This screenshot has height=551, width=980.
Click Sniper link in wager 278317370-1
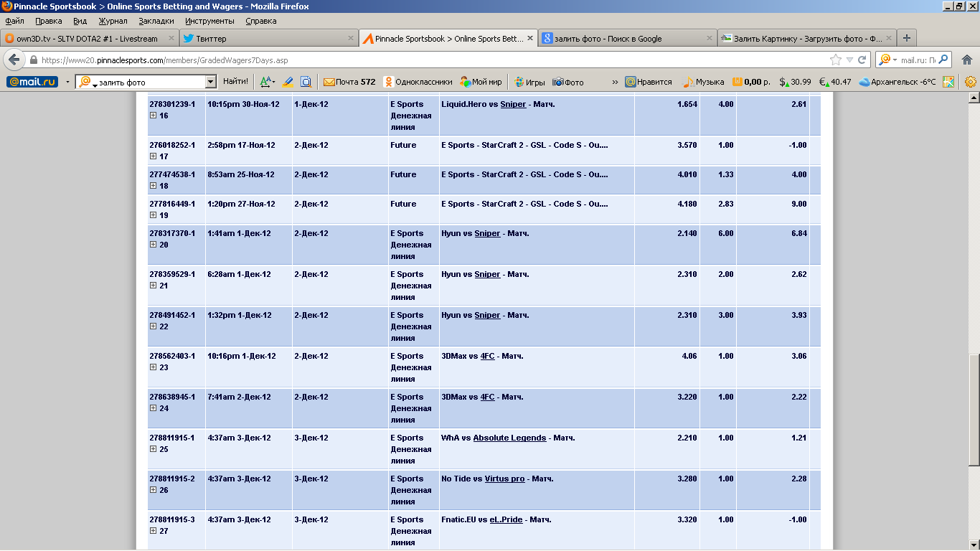[x=487, y=234]
